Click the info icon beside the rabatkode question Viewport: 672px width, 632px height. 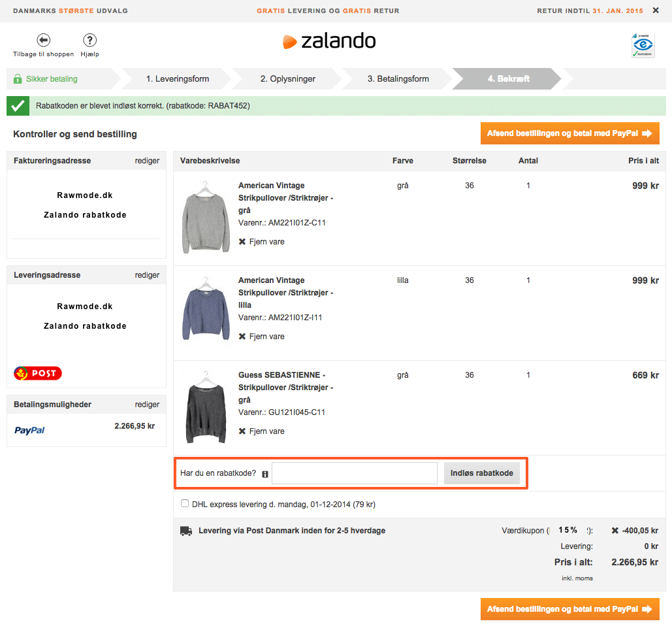[x=266, y=473]
